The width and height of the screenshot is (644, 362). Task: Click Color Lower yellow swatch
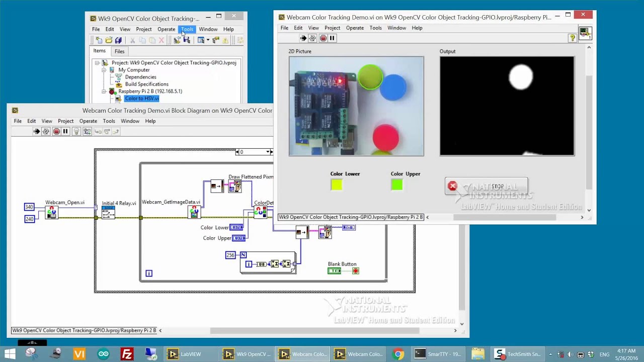[337, 185]
